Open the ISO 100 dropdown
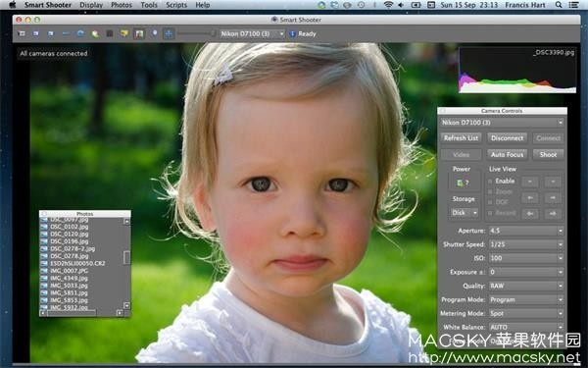This screenshot has height=368, width=588. pos(526,258)
